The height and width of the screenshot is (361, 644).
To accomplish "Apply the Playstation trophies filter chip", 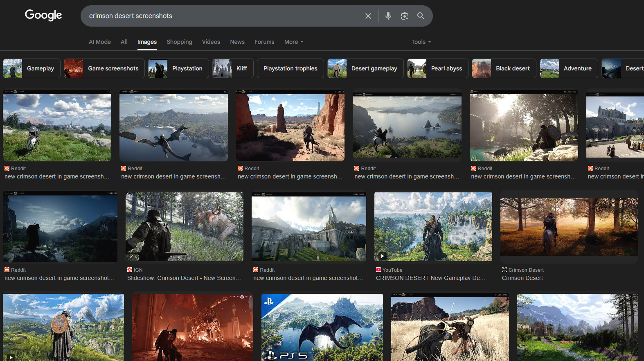I will pos(290,68).
